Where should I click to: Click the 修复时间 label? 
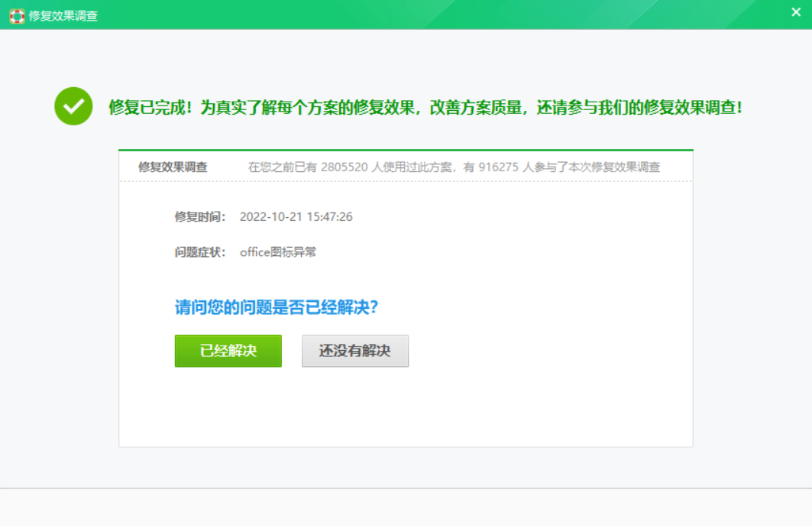(200, 216)
